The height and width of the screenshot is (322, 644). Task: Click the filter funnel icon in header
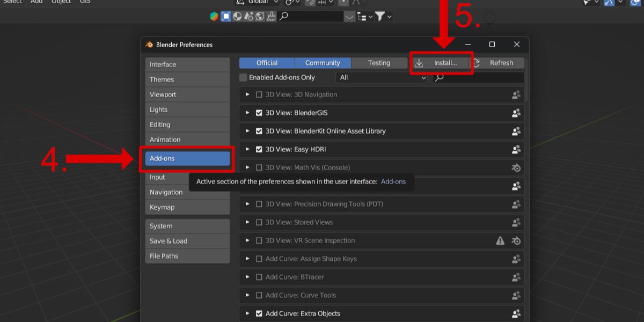tap(380, 17)
